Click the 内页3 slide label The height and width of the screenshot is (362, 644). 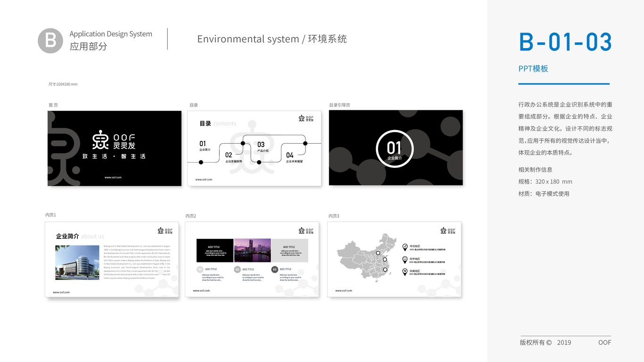(334, 216)
